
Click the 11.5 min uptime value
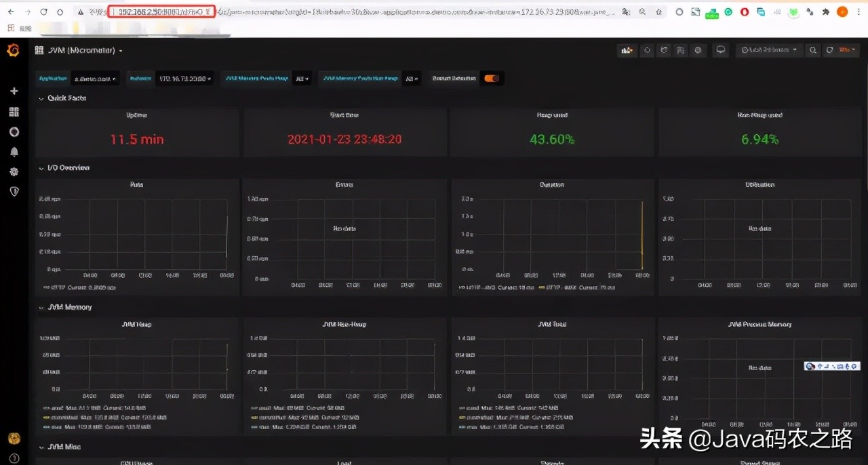point(137,139)
